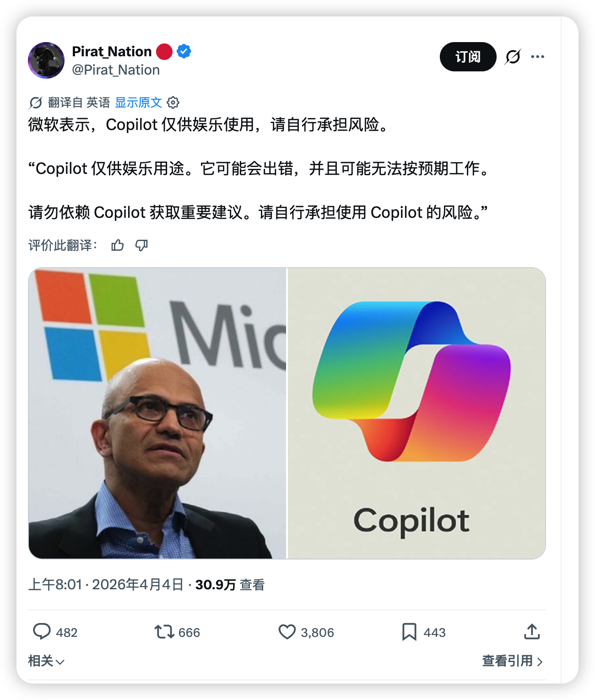This screenshot has width=595, height=700.
Task: Repost this tweet via retweet icon
Action: [x=164, y=632]
